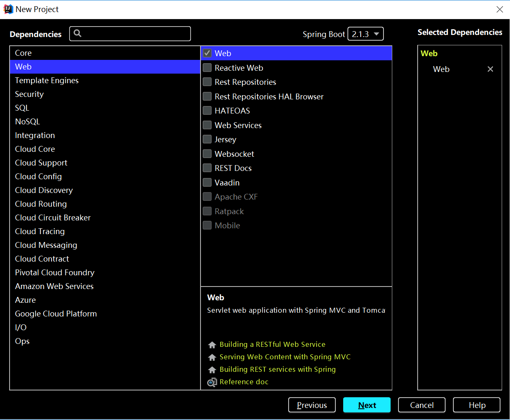Tick the Vaadin checkbox
This screenshot has height=420, width=510.
tap(207, 183)
